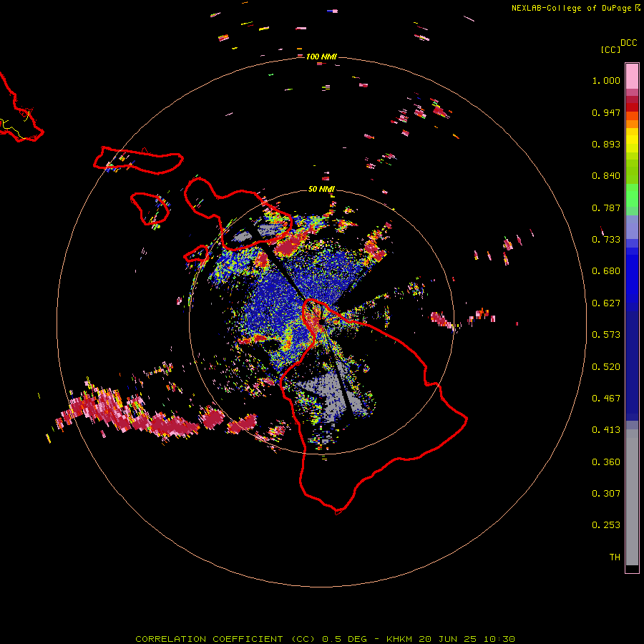Image resolution: width=644 pixels, height=644 pixels.
Task: Click the 0.733 color scale label
Action: (606, 240)
